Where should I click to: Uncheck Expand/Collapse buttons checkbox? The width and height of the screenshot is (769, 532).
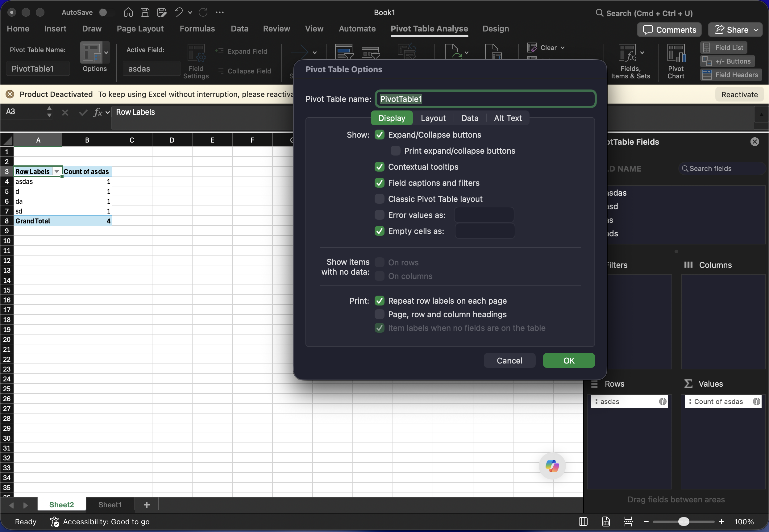coord(379,135)
